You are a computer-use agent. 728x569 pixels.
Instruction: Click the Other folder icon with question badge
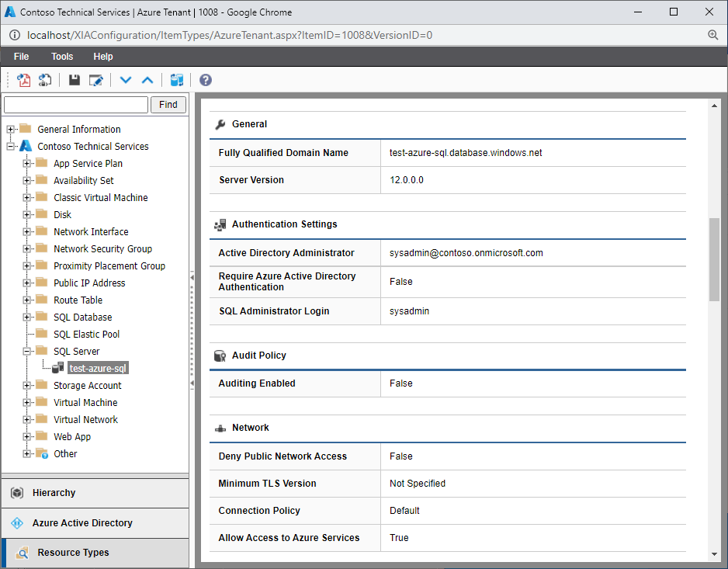[42, 453]
